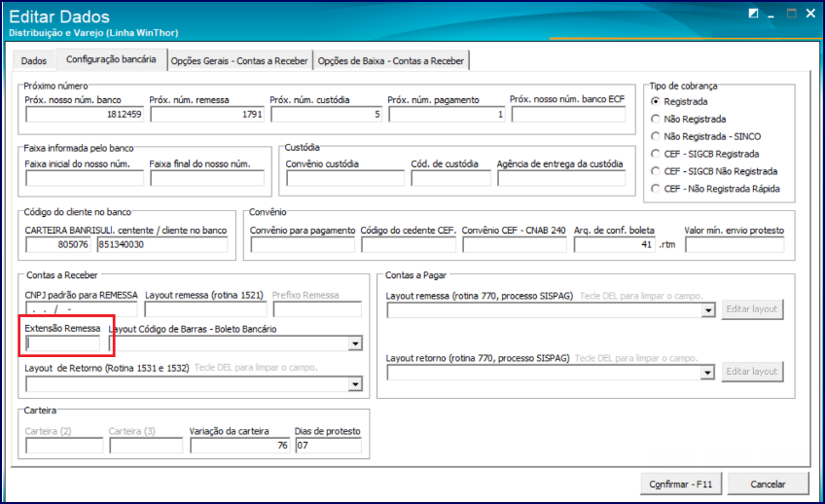The height and width of the screenshot is (504, 825).
Task: Click Próx. nosso núm. banco ECF field
Action: coord(569,114)
